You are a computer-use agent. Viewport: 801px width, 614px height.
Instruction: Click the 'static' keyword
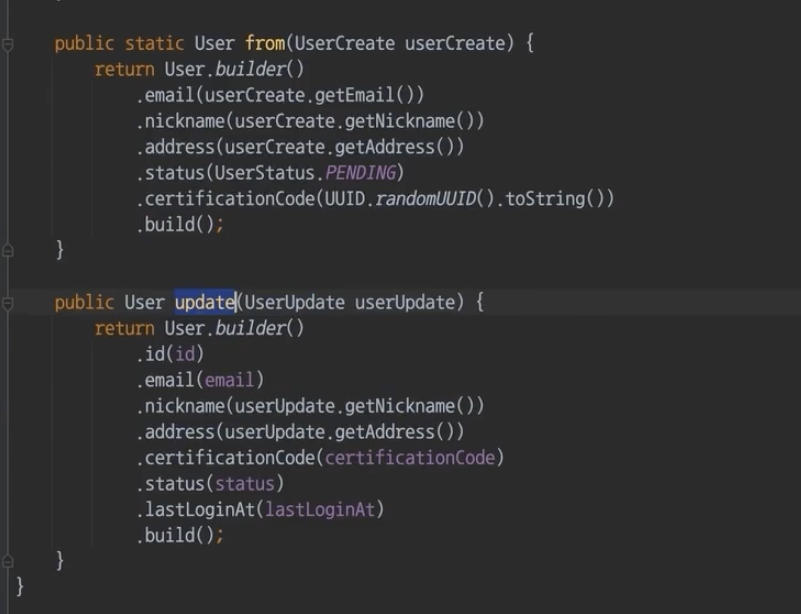[154, 43]
